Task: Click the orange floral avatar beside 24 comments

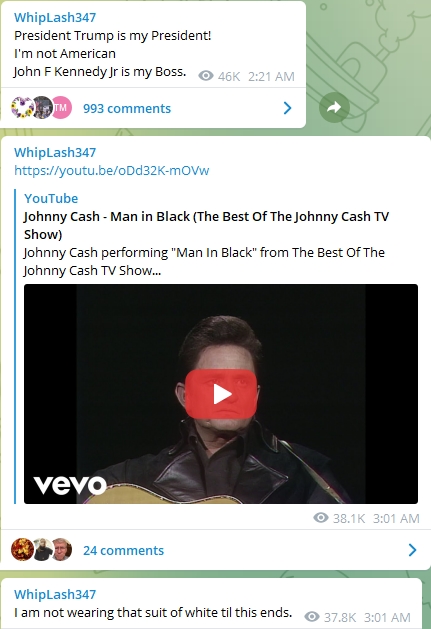Action: click(x=22, y=549)
